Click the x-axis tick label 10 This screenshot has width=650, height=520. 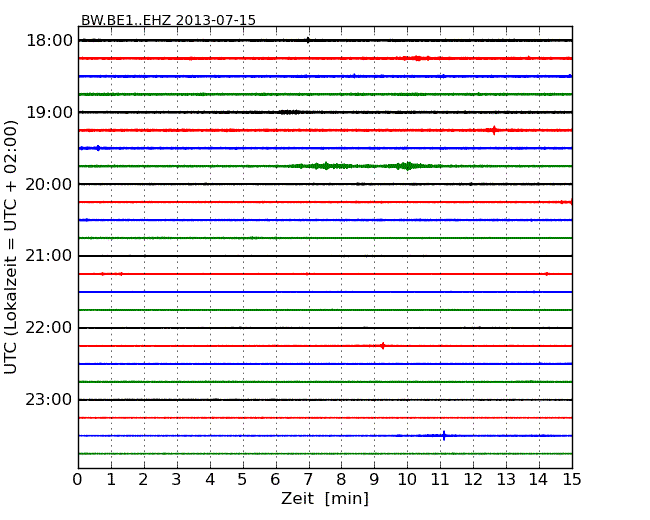pyautogui.click(x=407, y=480)
